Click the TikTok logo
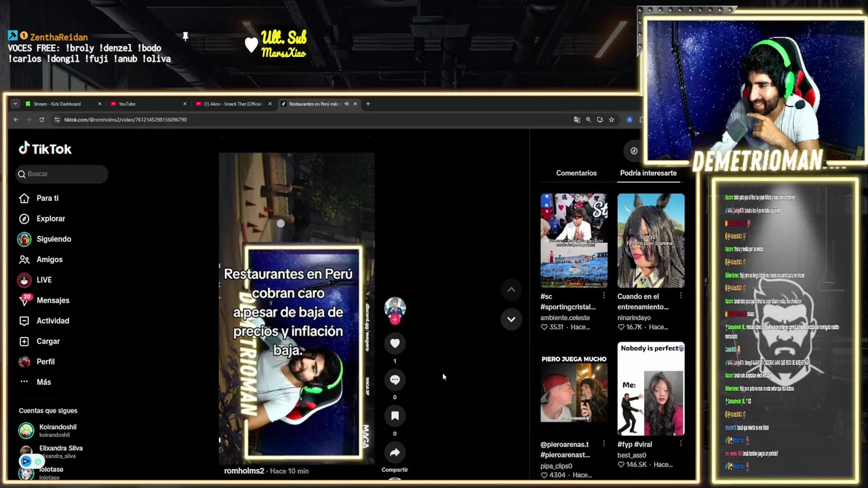868x488 pixels. point(45,149)
